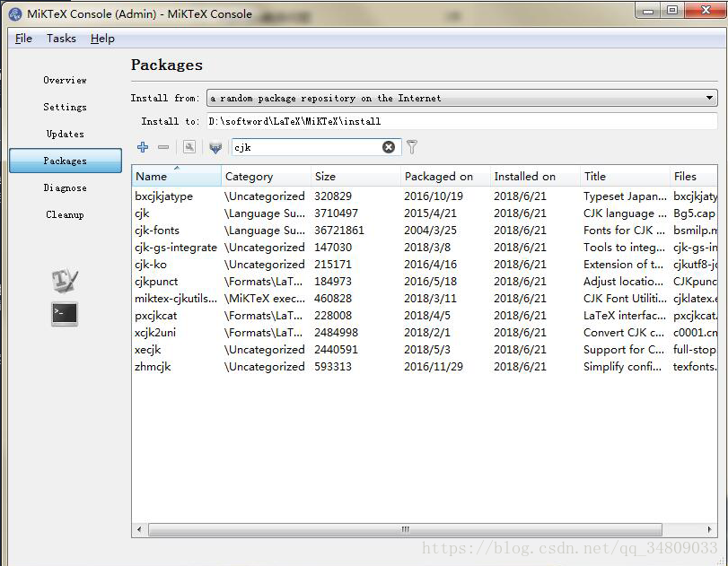This screenshot has width=728, height=566.
Task: Open the command prompt terminal icon
Action: coord(65,314)
